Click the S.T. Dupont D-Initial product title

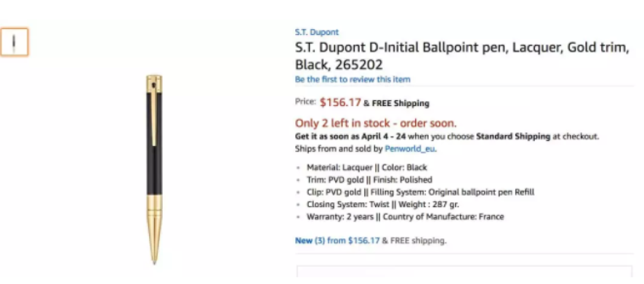point(462,56)
